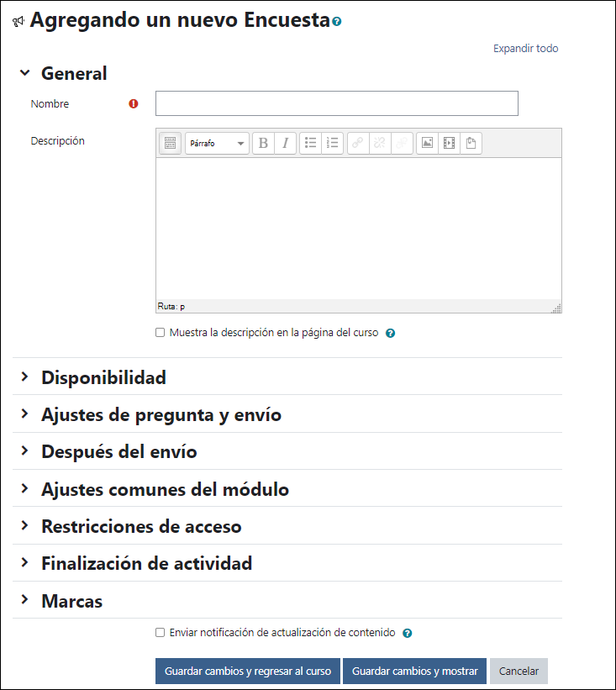Toggle the editor toolbar expand icon
616x690 pixels.
click(170, 143)
